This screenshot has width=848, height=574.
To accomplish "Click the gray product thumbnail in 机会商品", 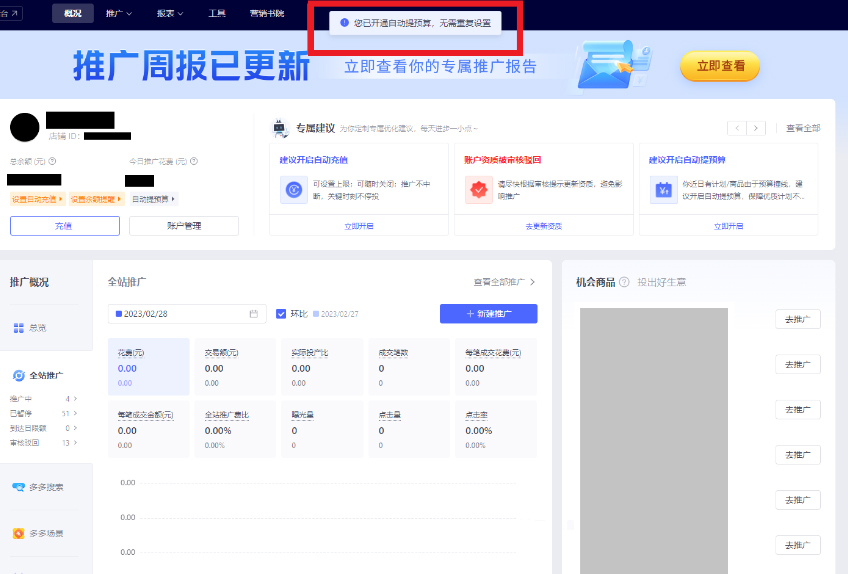I will tap(654, 441).
